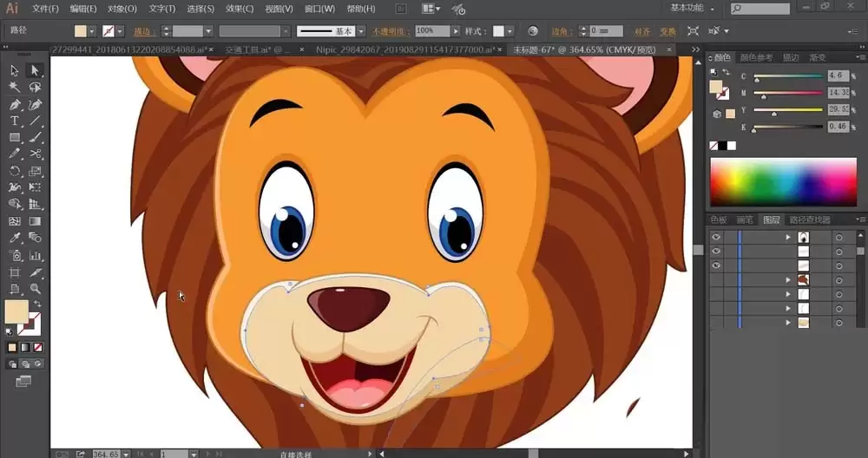Select the Pen tool

point(15,104)
